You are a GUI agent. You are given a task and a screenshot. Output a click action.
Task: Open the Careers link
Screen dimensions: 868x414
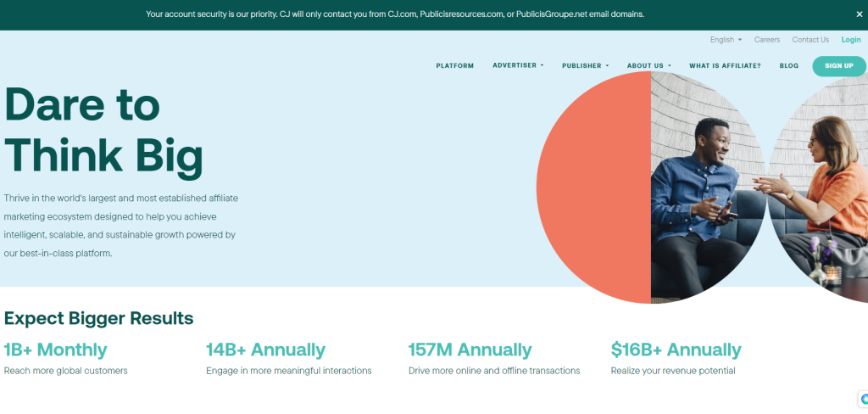pos(766,40)
